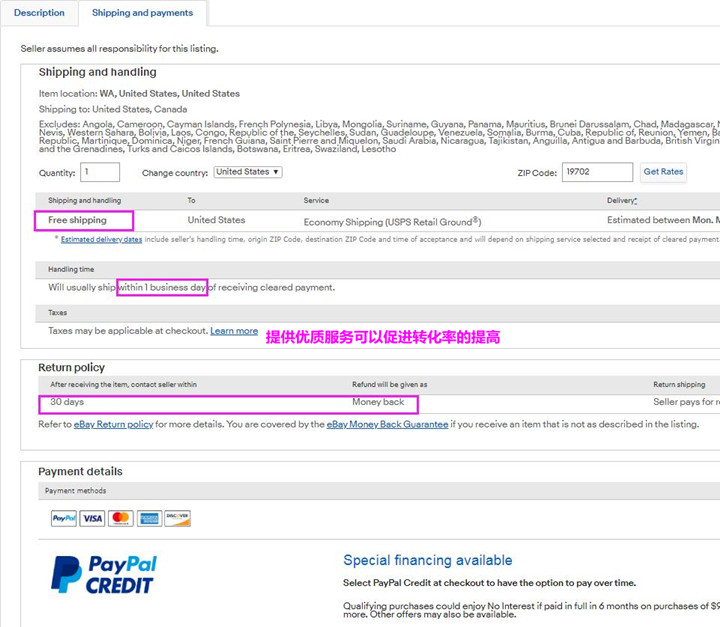Viewport: 720px width, 627px height.
Task: Click Learn more about taxes
Action: 234,331
